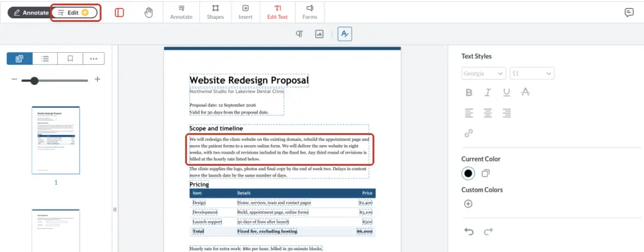Click the Design table cell
Image resolution: width=644 pixels, height=252 pixels.
pos(199,203)
